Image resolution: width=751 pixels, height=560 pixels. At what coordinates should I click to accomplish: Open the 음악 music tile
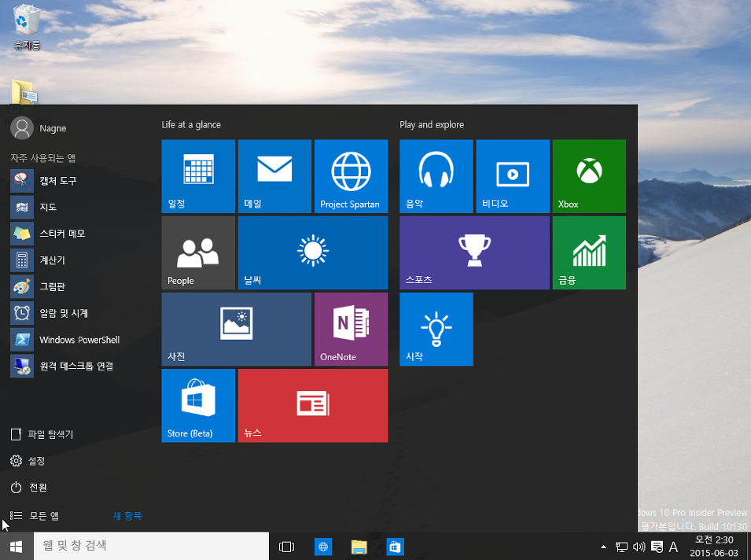(x=436, y=176)
